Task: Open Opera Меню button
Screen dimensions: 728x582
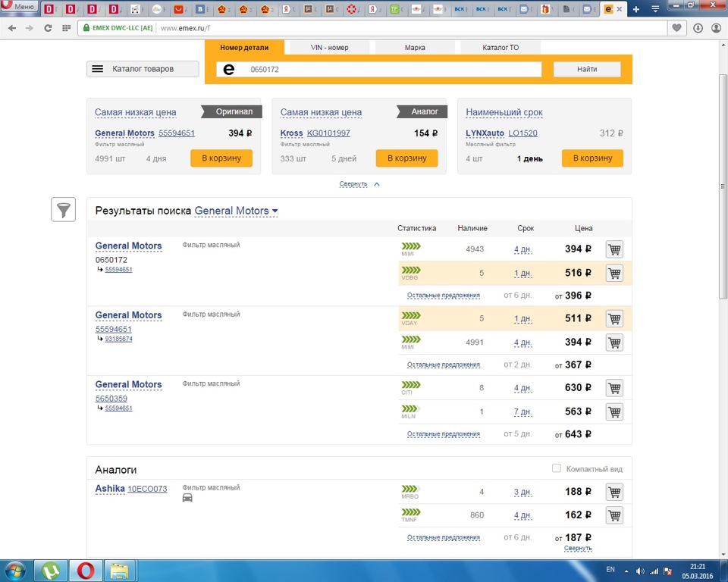Action: [19, 6]
